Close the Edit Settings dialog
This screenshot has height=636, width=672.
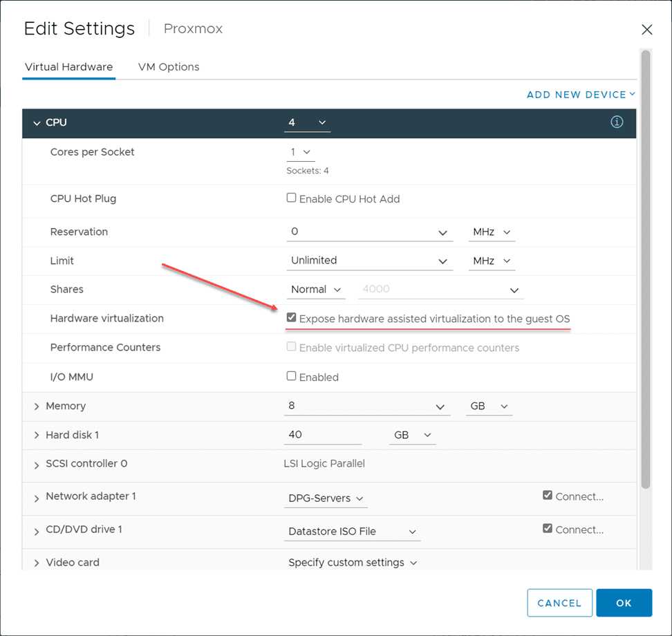click(646, 29)
